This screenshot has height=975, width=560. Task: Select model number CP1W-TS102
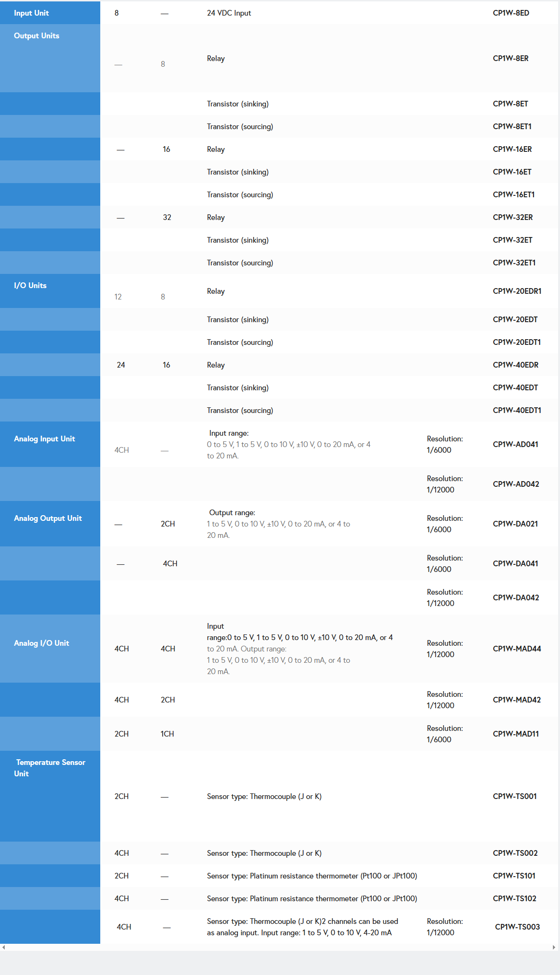(x=515, y=898)
